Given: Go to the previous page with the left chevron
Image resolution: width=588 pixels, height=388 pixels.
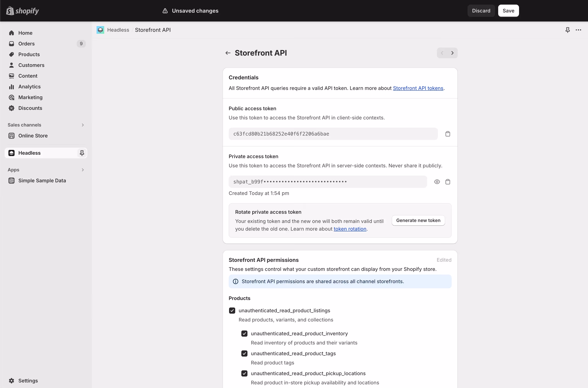Looking at the screenshot, I should coord(442,53).
